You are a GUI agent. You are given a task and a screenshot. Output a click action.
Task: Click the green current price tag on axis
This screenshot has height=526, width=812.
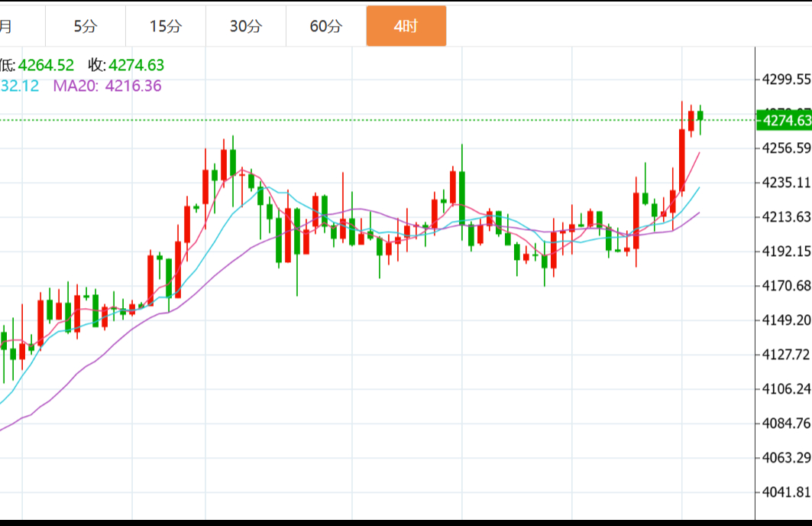pyautogui.click(x=785, y=120)
